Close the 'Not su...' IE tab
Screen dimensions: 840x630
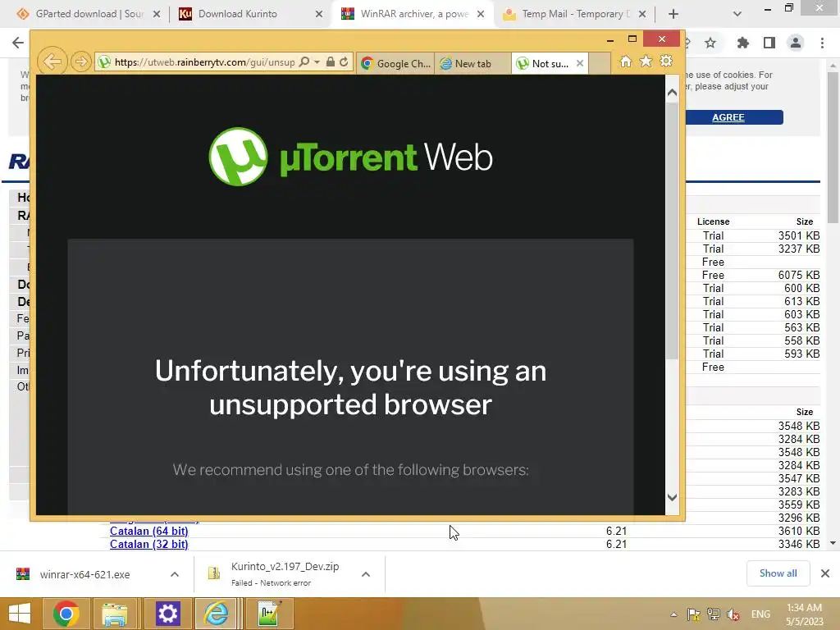(x=580, y=64)
